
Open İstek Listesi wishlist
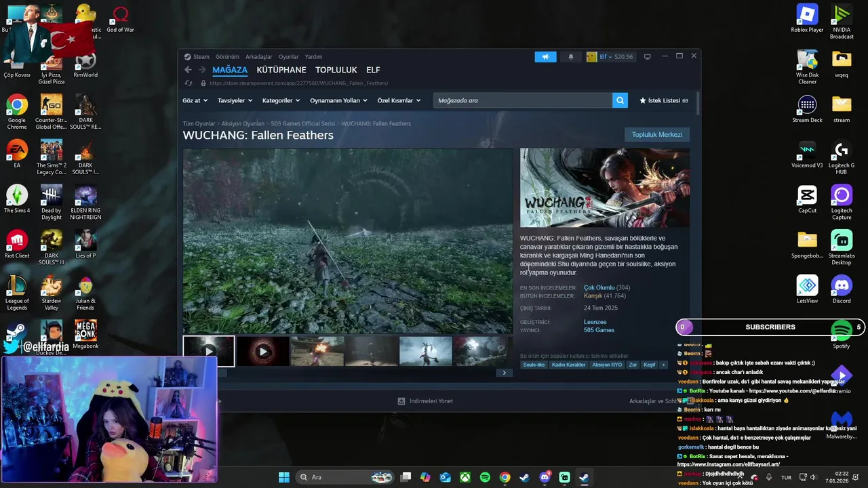point(663,100)
